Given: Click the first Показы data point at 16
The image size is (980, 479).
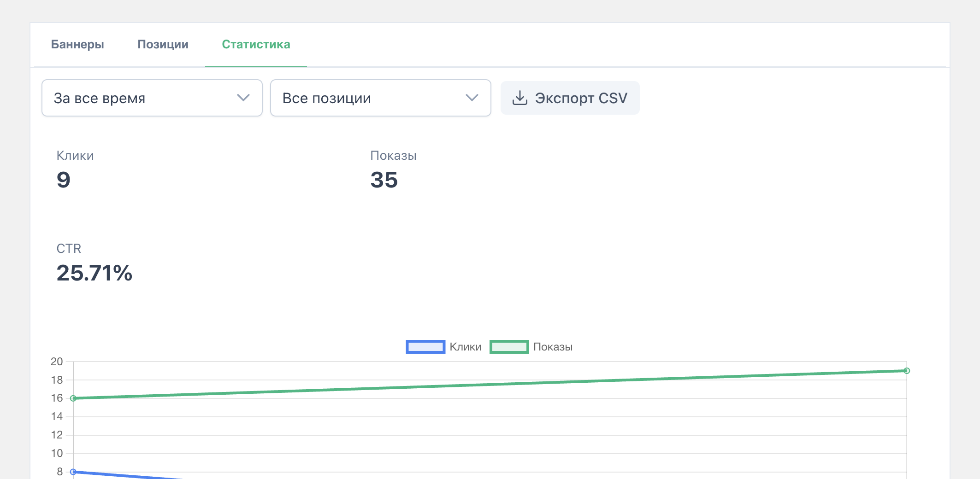Looking at the screenshot, I should [x=73, y=398].
